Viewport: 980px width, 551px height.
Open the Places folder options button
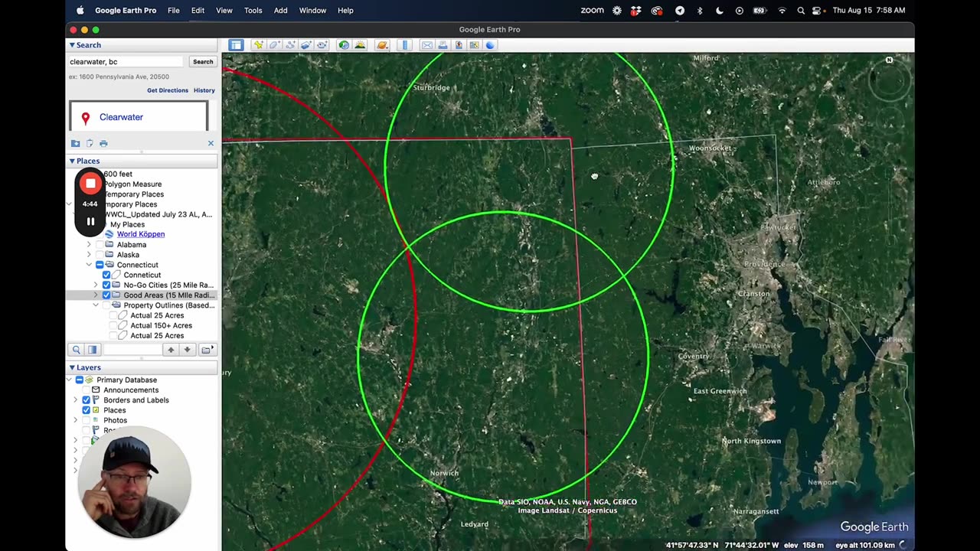point(207,350)
